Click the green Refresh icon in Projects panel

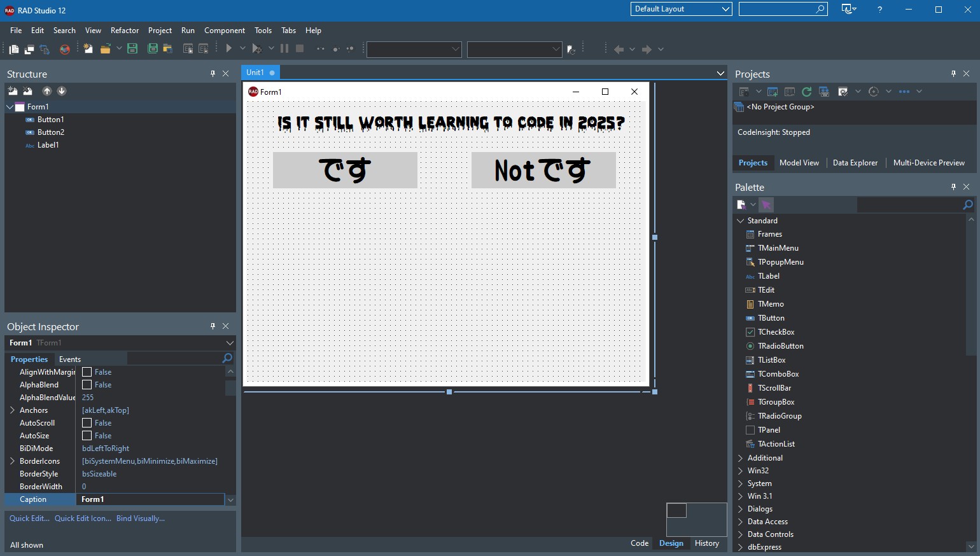click(x=806, y=92)
